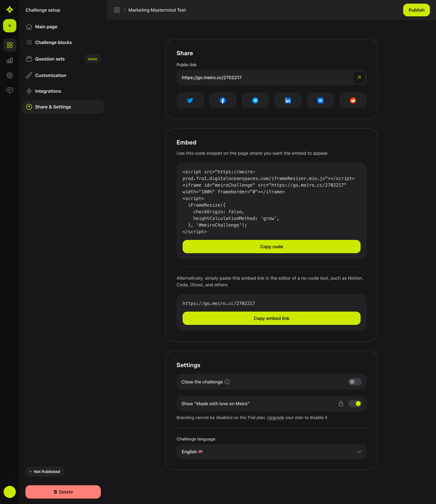The image size is (436, 504).
Task: Open the Challenge language dropdown
Action: point(271,452)
